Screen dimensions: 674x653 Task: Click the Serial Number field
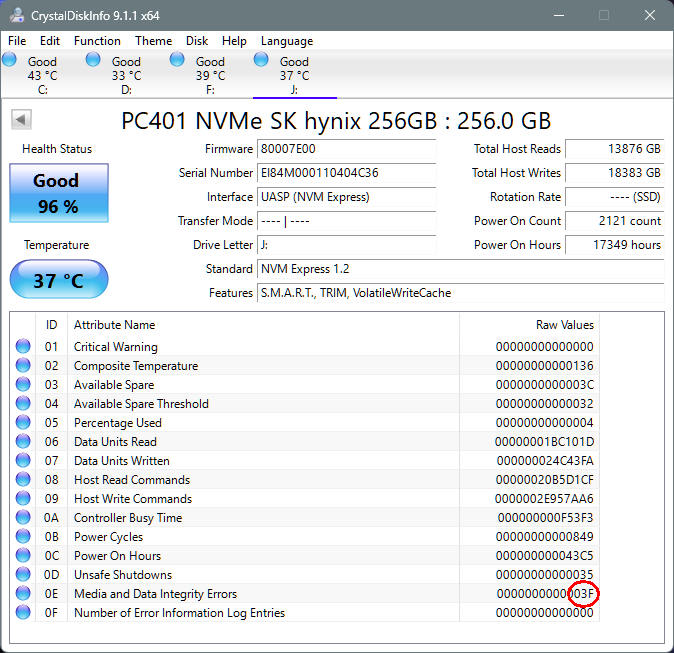[346, 173]
